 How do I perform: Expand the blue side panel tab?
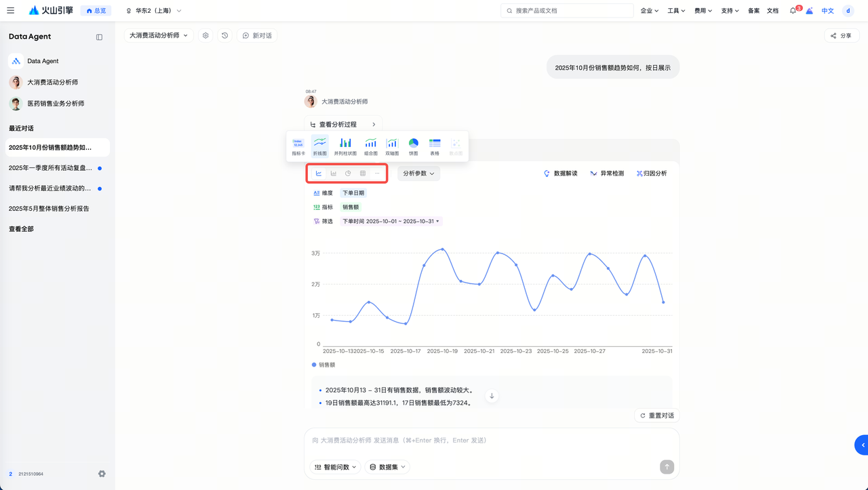[862, 445]
